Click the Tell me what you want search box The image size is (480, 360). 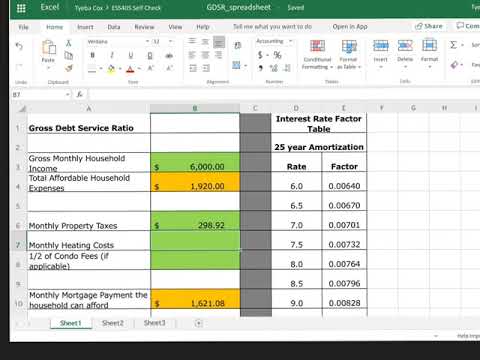272,27
